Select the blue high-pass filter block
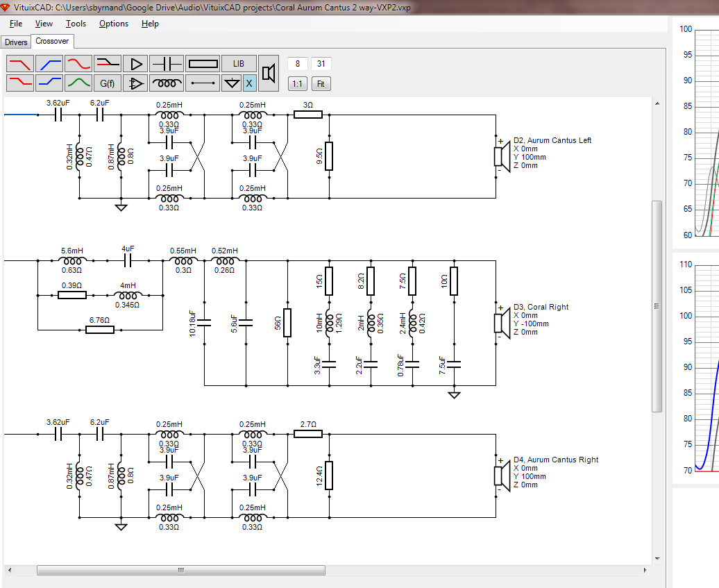 49,64
